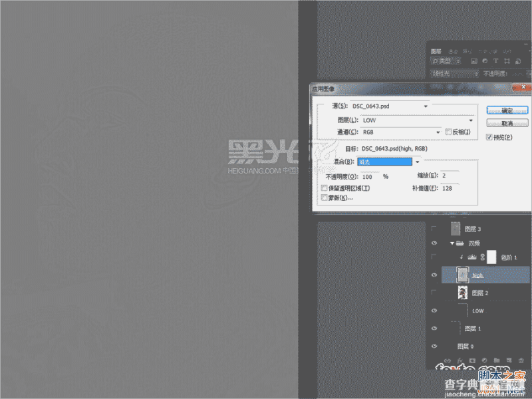The image size is (532, 399).
Task: Select the group named 双频
Action: point(474,243)
